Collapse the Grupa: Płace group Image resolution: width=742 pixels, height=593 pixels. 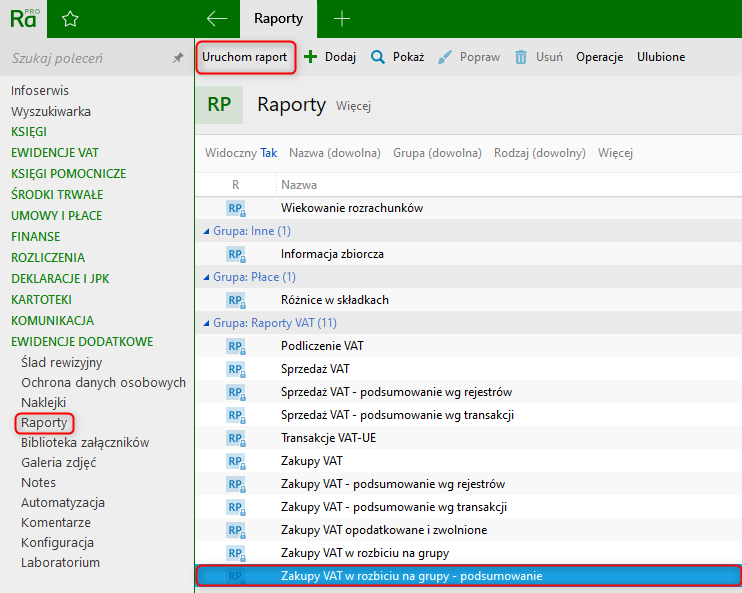[x=205, y=277]
